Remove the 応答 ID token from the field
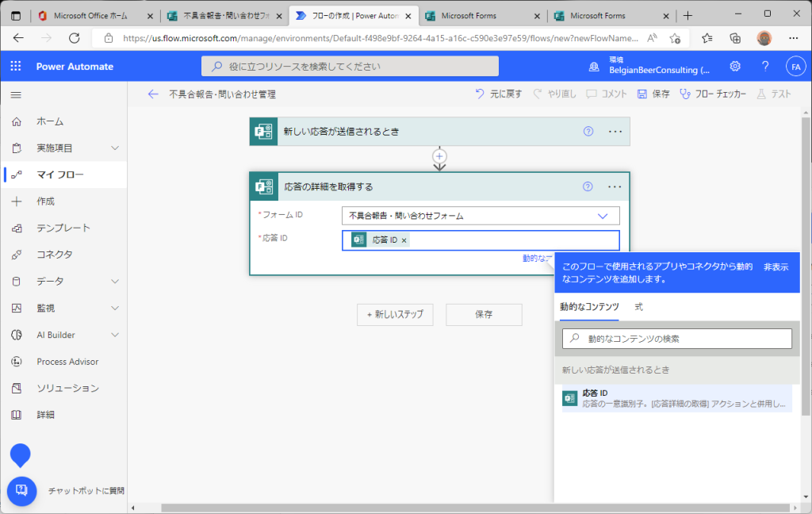Screen dimensions: 812x514 coord(404,240)
